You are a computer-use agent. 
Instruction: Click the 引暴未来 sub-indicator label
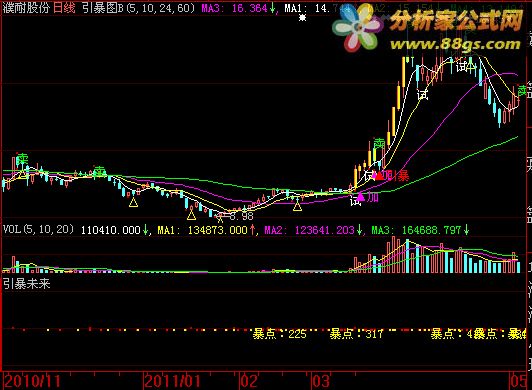click(27, 283)
